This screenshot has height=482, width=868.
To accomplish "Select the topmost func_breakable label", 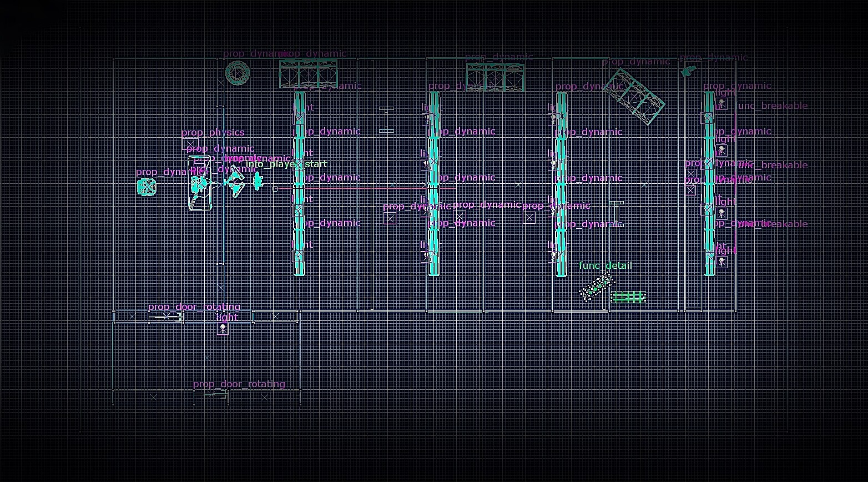I will tap(771, 106).
